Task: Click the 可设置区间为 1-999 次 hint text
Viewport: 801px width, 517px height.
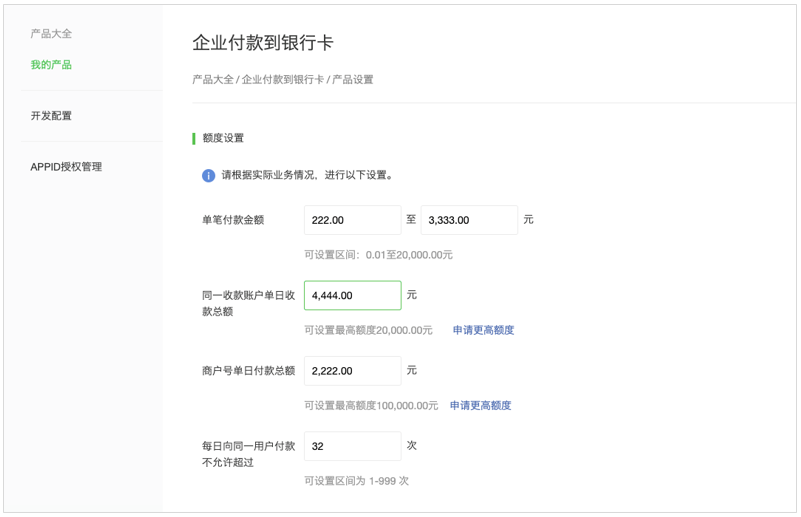Action: tap(357, 481)
